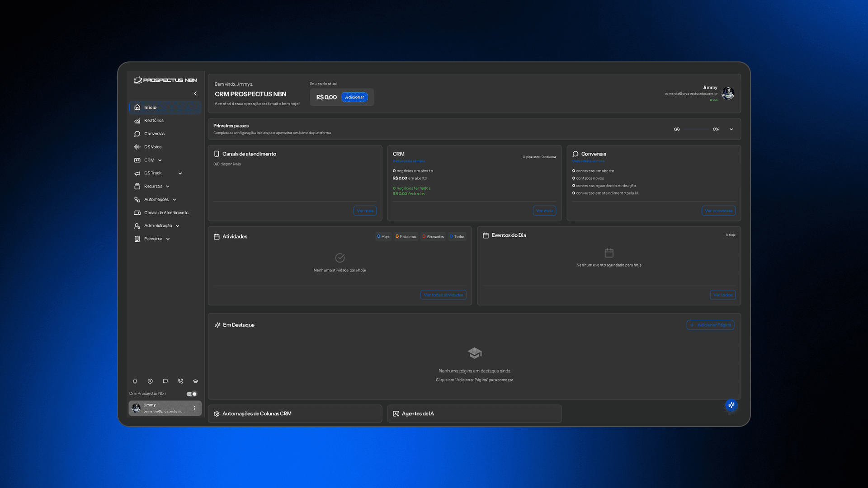Click the Primeiros passos progress bar
868x488 pixels.
coord(696,129)
